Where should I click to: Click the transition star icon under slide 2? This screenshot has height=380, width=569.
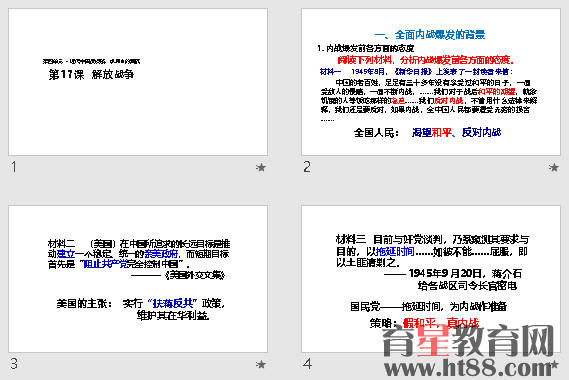pyautogui.click(x=554, y=167)
